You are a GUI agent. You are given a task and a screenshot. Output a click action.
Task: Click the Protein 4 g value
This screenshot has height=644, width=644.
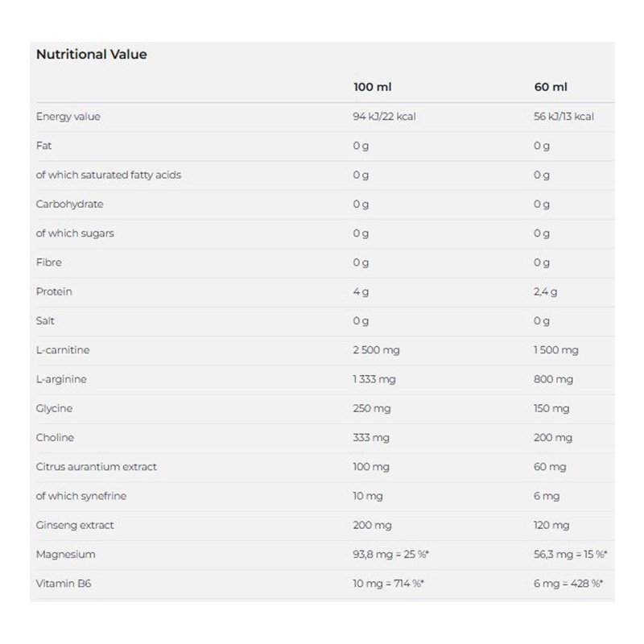point(361,291)
